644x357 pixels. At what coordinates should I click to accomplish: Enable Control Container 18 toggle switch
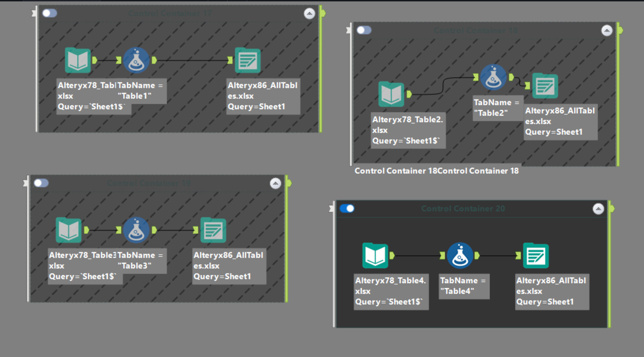(364, 30)
